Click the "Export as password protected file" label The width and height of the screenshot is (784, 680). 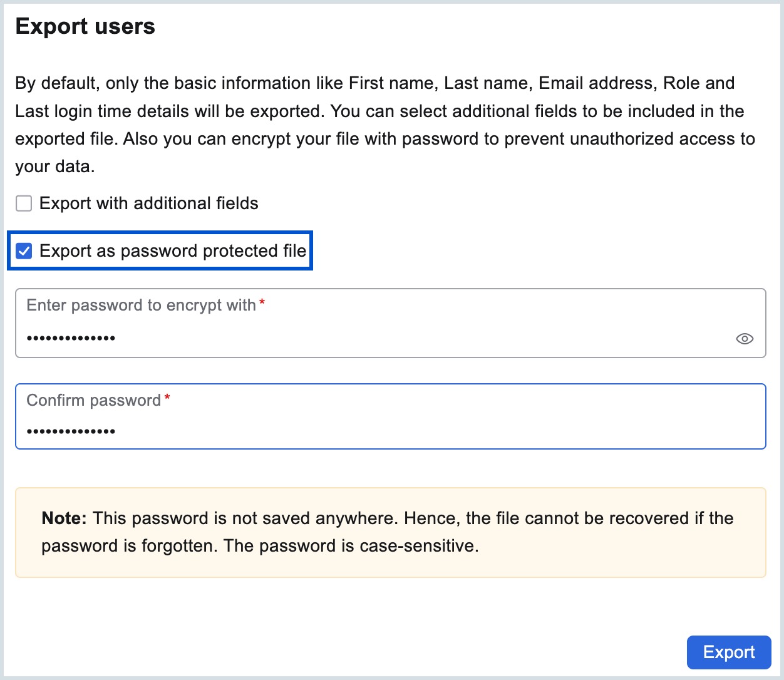(172, 251)
